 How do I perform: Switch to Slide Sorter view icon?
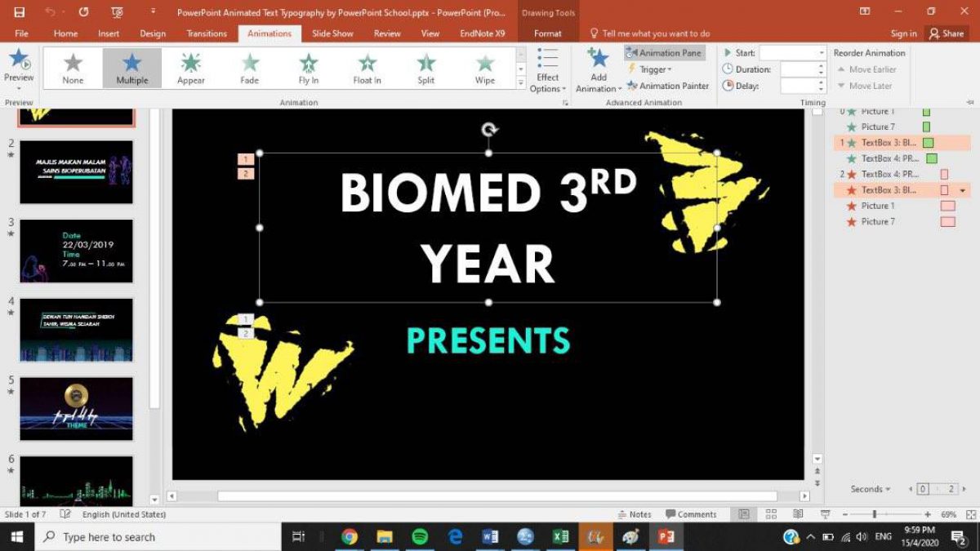pyautogui.click(x=771, y=514)
